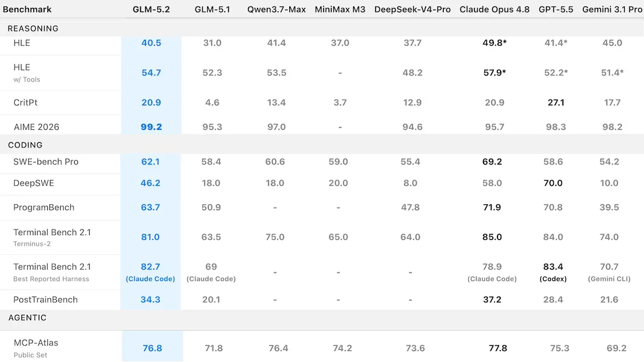Select Claude Opus 4.8's PostTrainBench score 37.2
644x362 pixels.
click(x=492, y=300)
